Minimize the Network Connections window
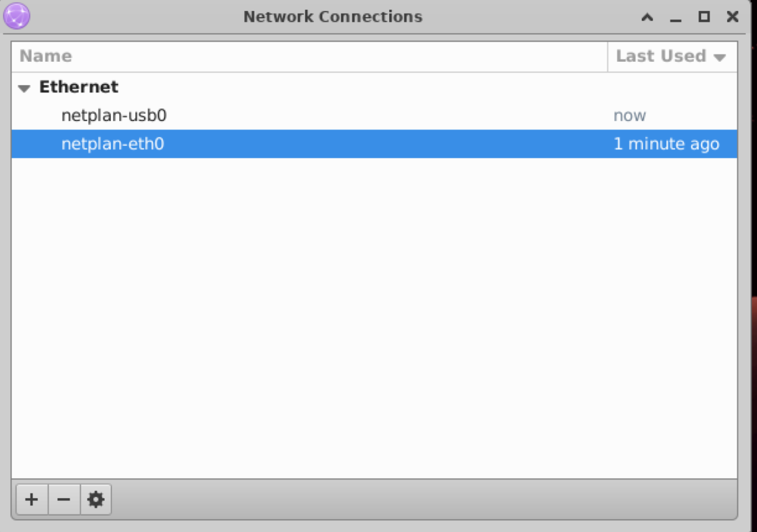 pyautogui.click(x=676, y=18)
